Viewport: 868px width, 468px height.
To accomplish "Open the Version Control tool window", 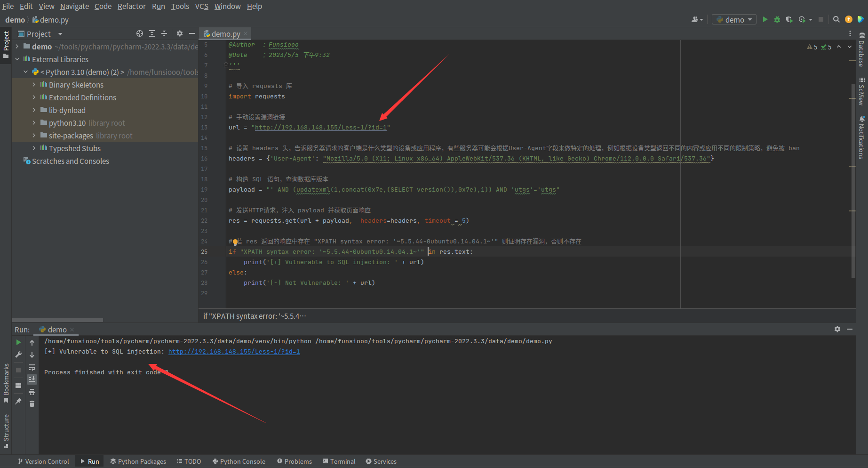I will 43,461.
